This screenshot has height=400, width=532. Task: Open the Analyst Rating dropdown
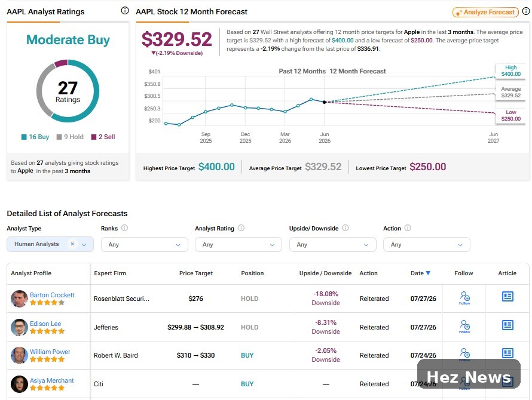click(239, 244)
